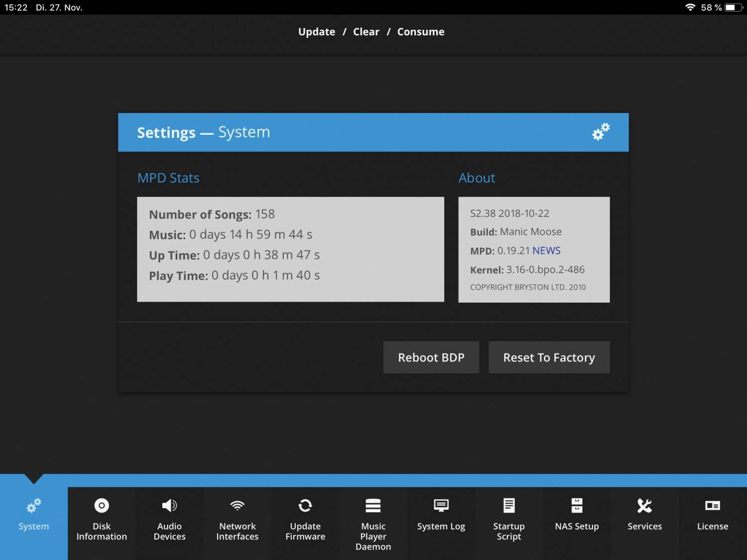Click the Settings — System title
Viewport: 747px width, 560px height.
(204, 132)
